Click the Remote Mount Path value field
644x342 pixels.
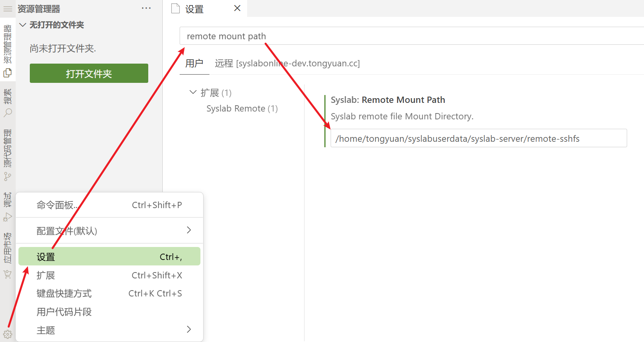point(478,139)
